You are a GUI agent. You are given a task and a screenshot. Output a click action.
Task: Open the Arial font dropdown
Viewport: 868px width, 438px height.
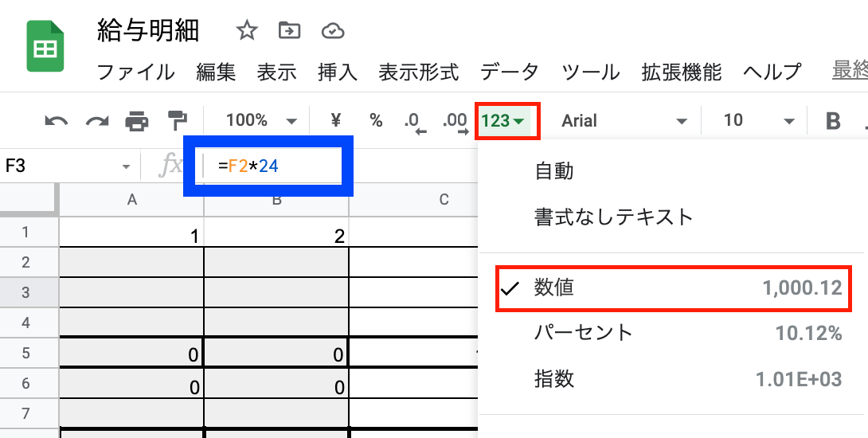coord(624,121)
